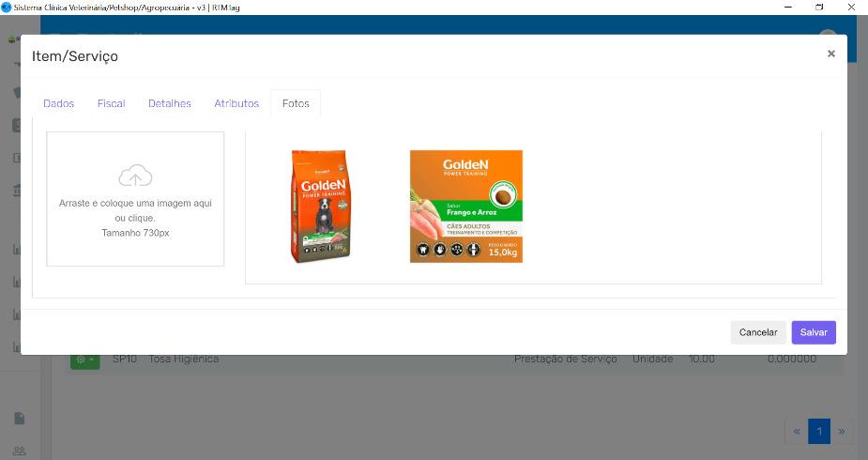Click the cloud upload icon
The width and height of the screenshot is (868, 460).
tap(135, 176)
